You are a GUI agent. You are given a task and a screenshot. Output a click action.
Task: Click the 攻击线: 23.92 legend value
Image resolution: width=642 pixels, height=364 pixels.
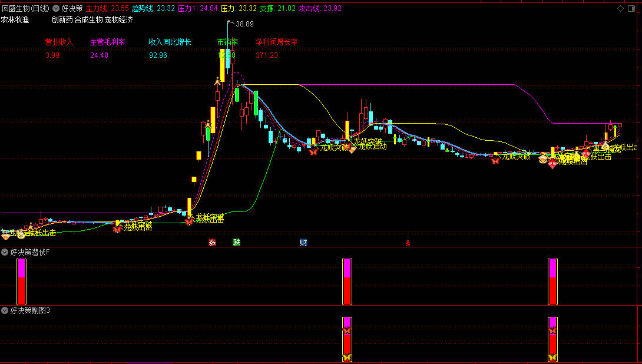click(x=320, y=8)
